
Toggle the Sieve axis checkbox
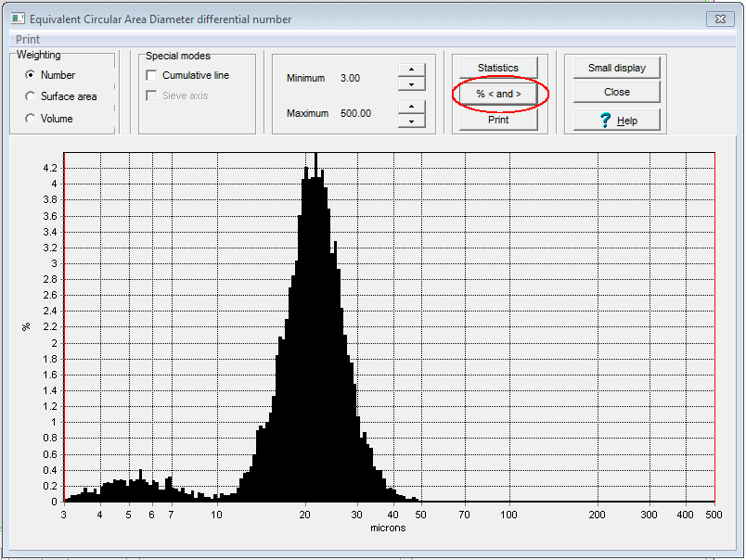coord(152,95)
